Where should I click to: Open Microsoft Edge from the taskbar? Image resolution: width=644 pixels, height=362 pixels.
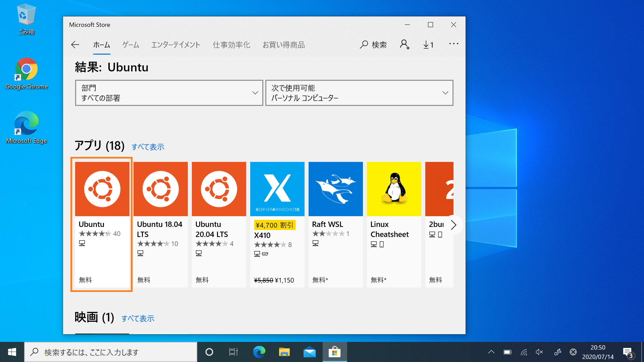[x=259, y=352]
